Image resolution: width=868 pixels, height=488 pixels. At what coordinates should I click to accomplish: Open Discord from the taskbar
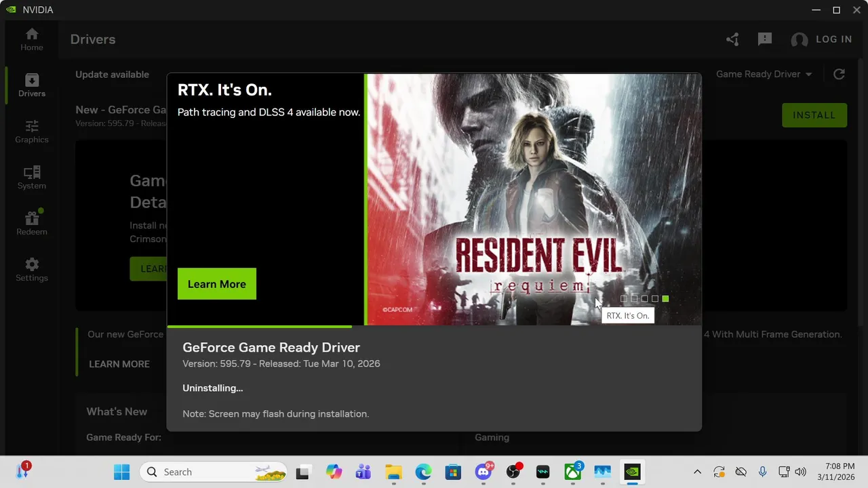point(484,472)
